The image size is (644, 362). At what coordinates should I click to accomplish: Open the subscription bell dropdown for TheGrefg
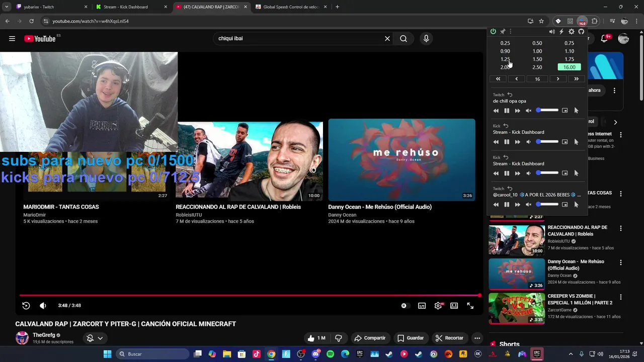95,338
